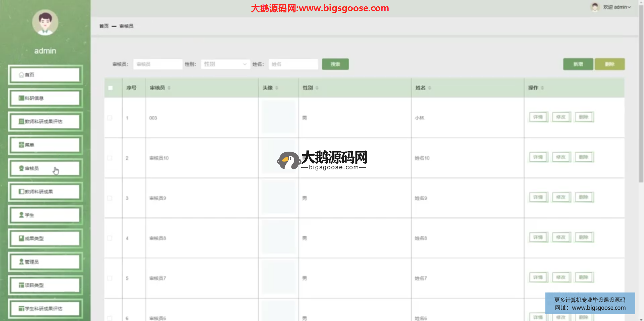This screenshot has width=644, height=321.
Task: Click the 成果类型 sidebar icon
Action: [x=21, y=238]
